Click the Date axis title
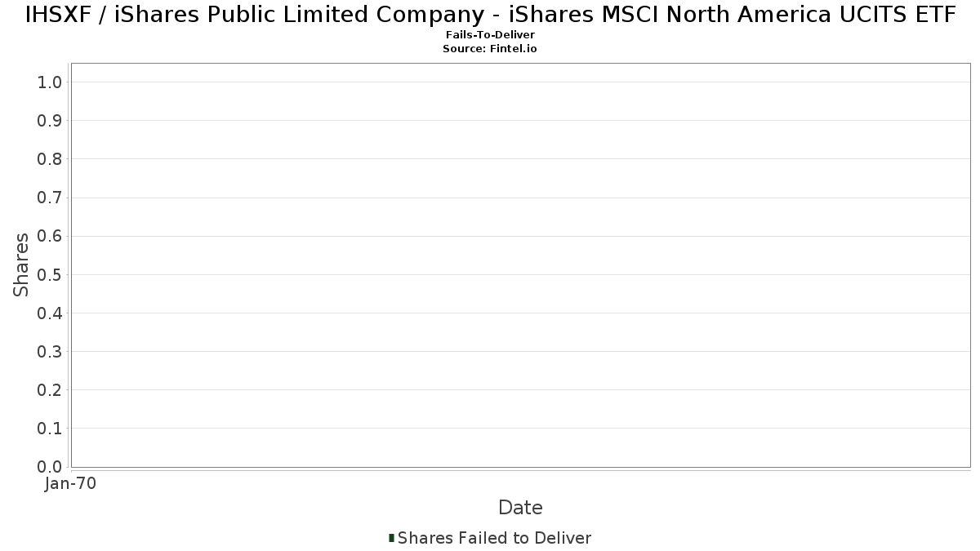The width and height of the screenshot is (980, 551). 520,508
